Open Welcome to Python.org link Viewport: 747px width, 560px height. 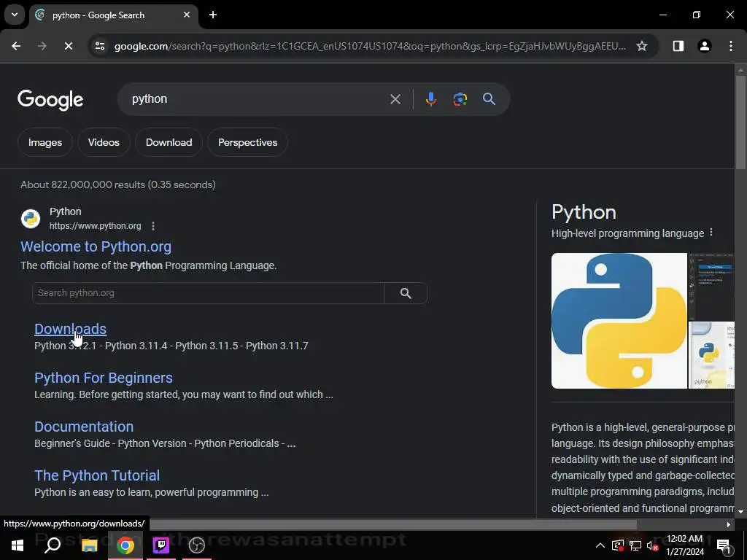click(96, 246)
